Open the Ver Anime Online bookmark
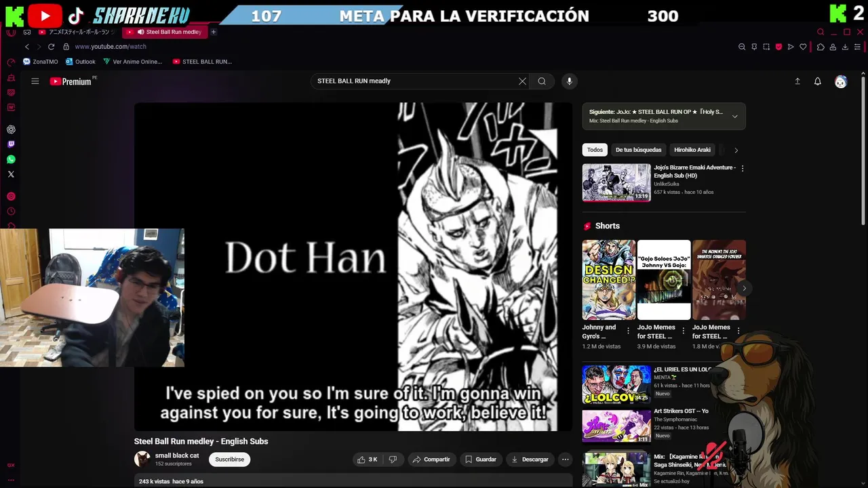 click(133, 62)
